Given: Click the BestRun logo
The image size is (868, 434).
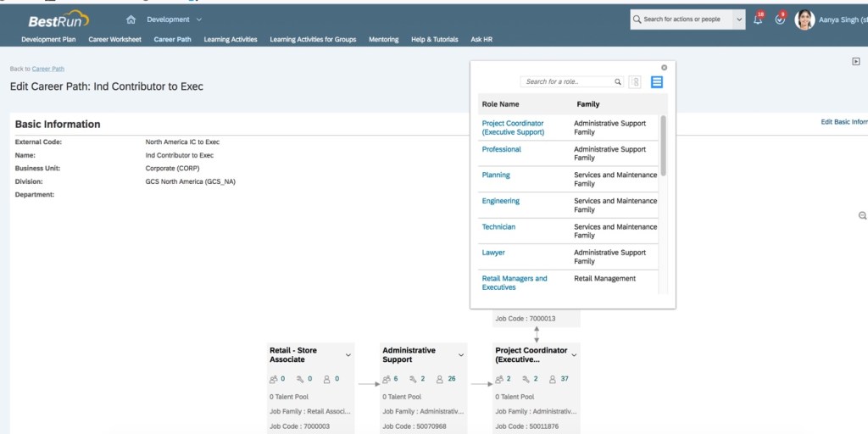Looking at the screenshot, I should [x=58, y=20].
